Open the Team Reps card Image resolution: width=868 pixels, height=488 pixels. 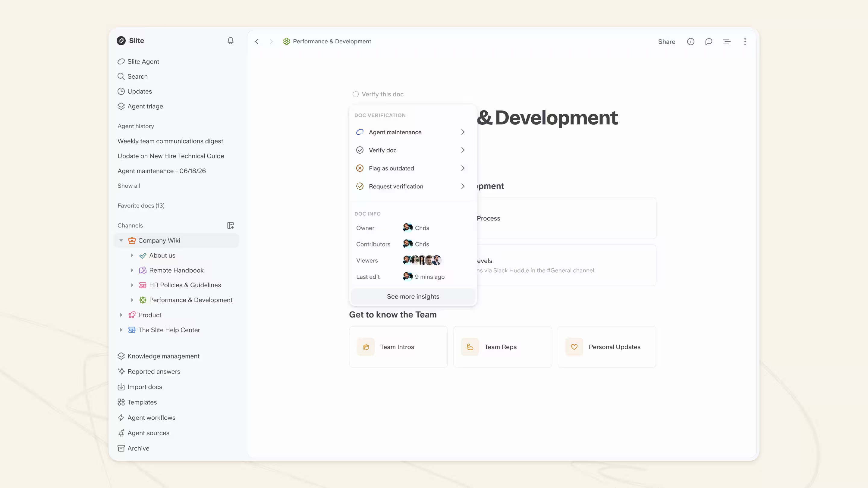(502, 347)
